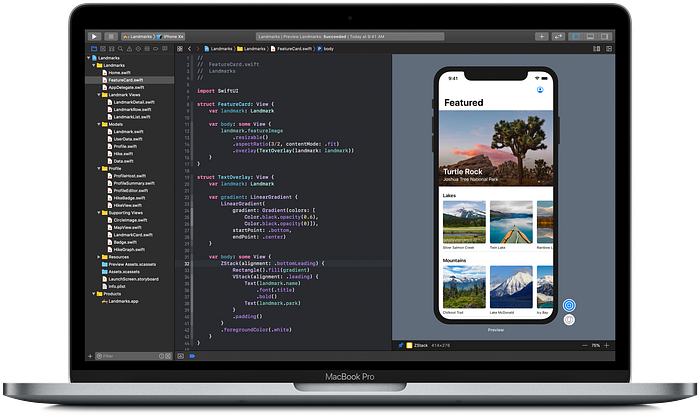Select Twin Lake thumbnail in preview
700x416 pixels.
(511, 222)
